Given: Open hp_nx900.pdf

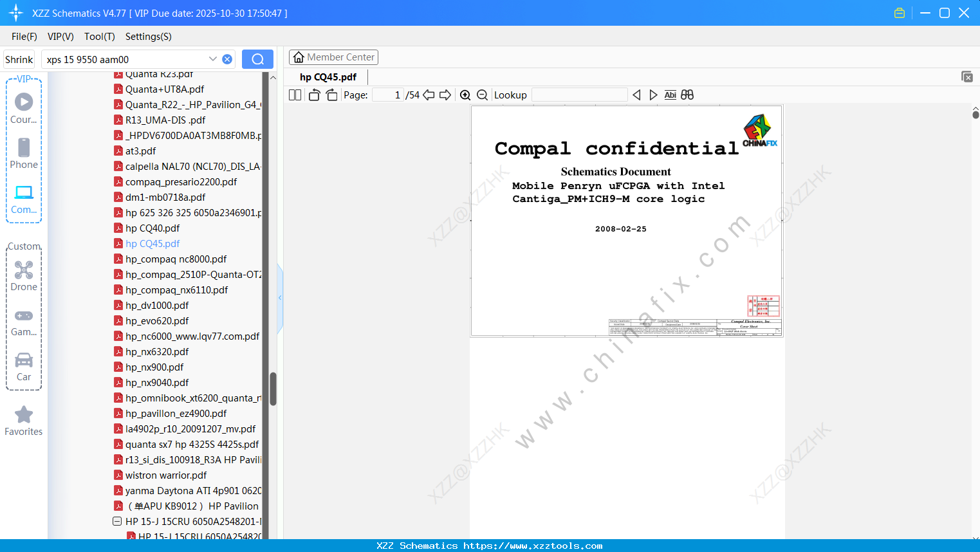Looking at the screenshot, I should click(154, 367).
